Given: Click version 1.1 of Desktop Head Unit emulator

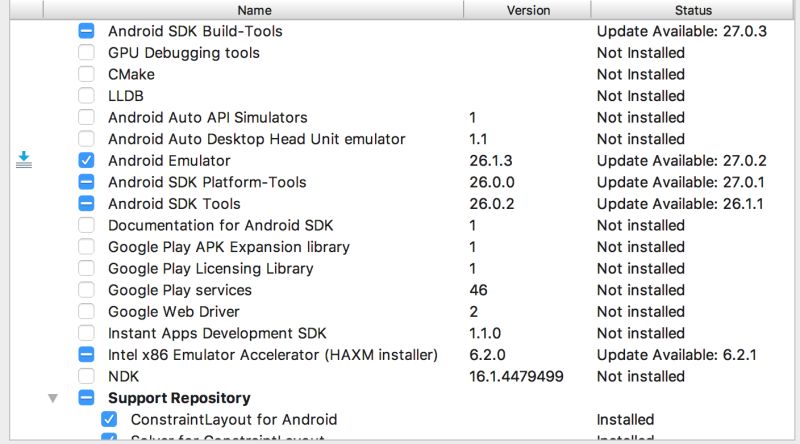Looking at the screenshot, I should [478, 139].
